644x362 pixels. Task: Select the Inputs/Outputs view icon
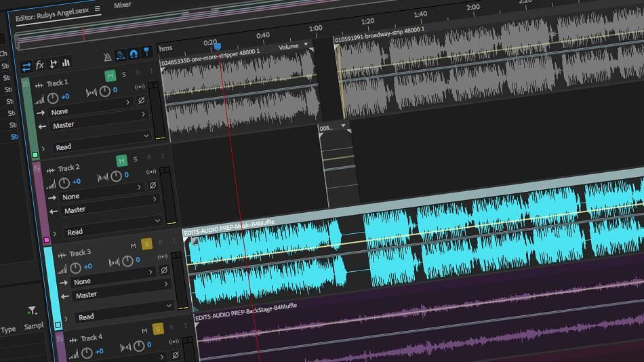point(26,66)
